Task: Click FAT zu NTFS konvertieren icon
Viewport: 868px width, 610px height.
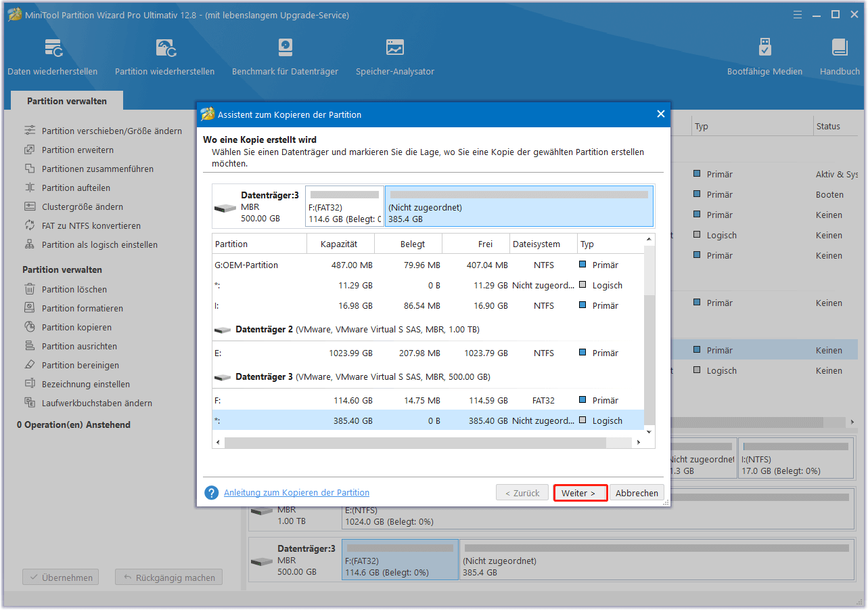Action: (x=30, y=225)
